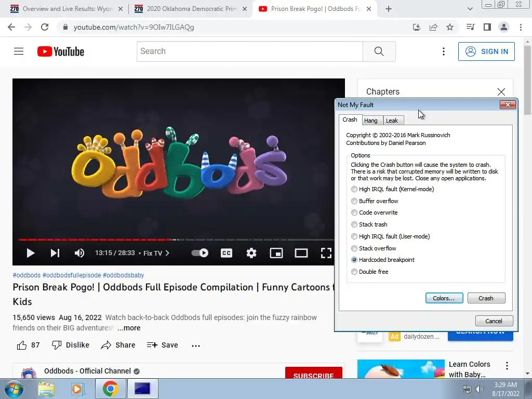Click the SIGN IN button

486,51
